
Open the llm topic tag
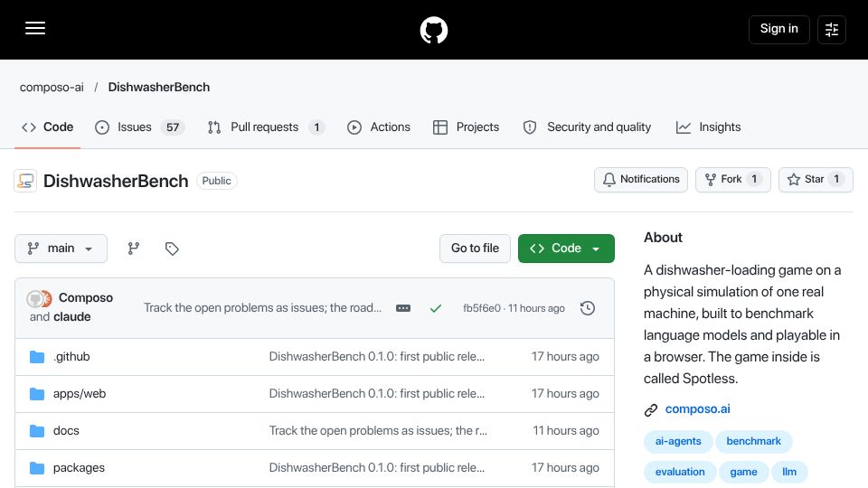[x=789, y=472]
